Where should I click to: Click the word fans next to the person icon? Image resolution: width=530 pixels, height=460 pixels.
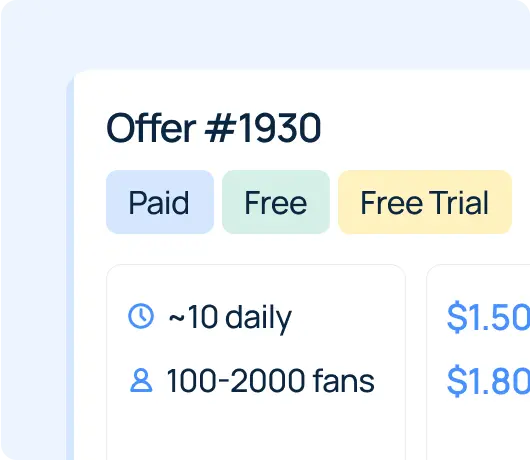(344, 381)
